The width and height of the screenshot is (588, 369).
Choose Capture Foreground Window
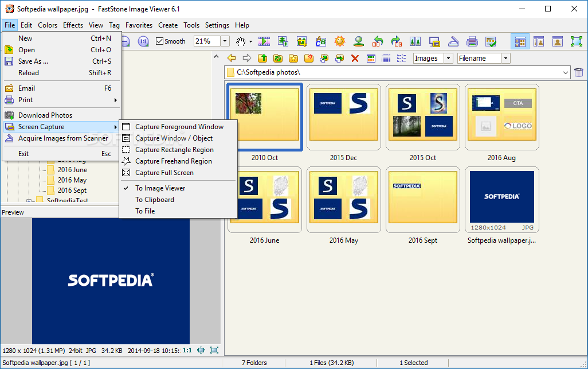click(x=178, y=127)
